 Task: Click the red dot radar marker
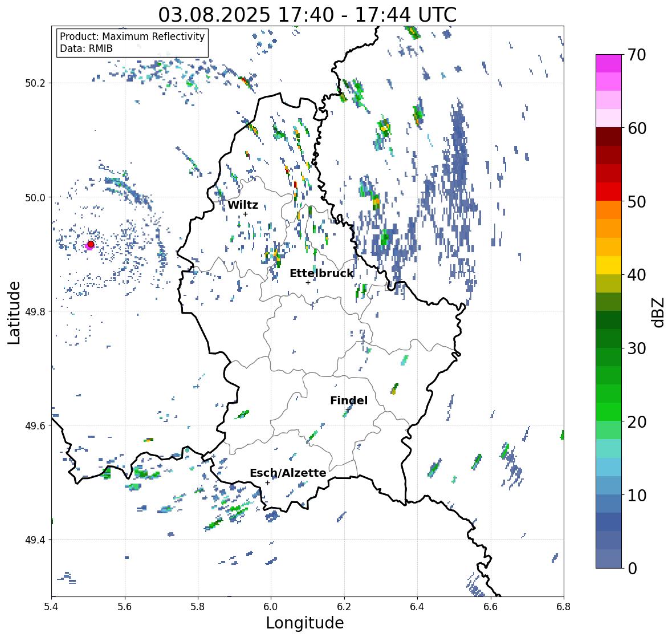tap(91, 244)
